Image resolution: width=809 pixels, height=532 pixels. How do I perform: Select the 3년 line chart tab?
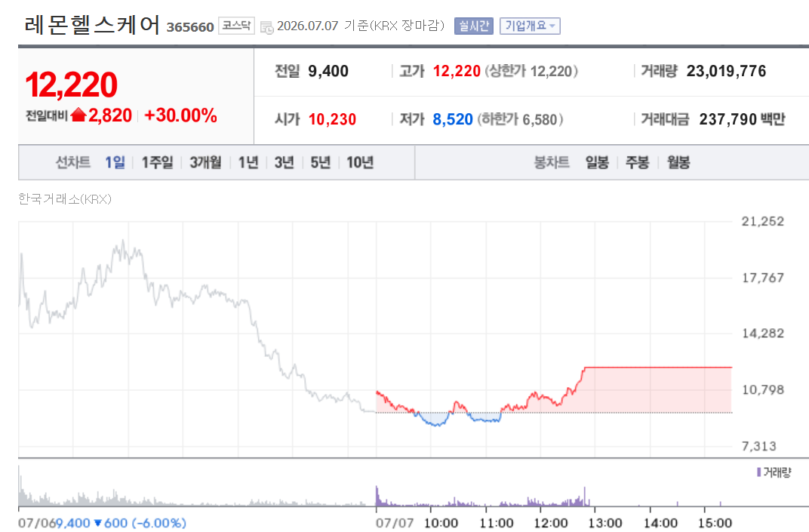pyautogui.click(x=285, y=162)
